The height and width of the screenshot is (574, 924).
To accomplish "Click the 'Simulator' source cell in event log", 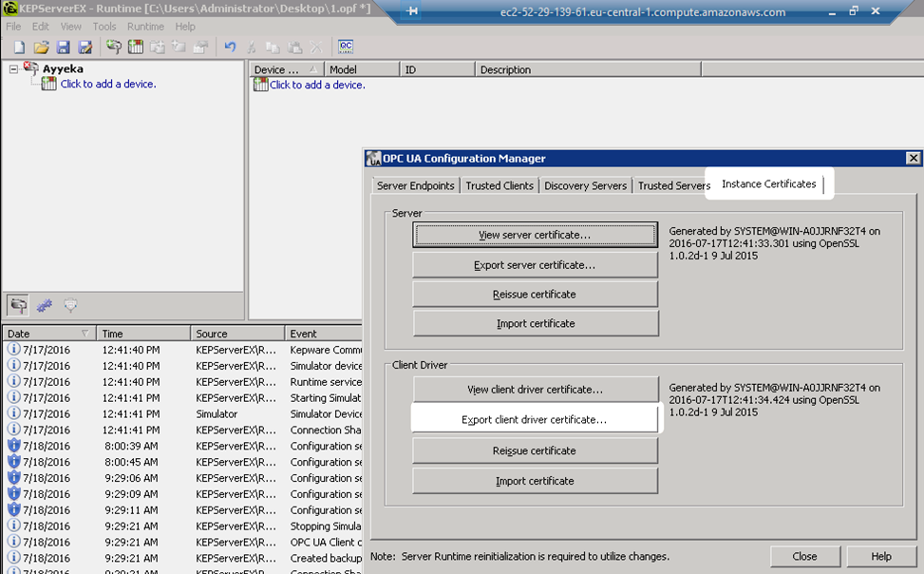I will click(x=217, y=414).
